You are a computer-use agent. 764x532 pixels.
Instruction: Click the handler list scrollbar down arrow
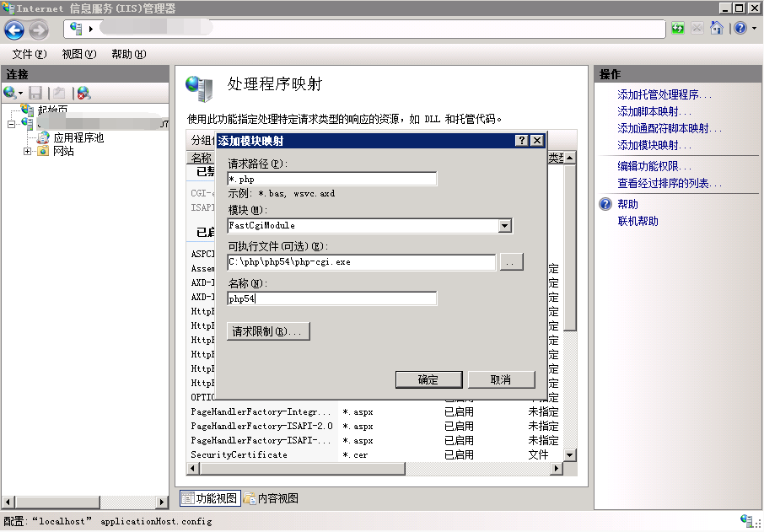pos(569,454)
